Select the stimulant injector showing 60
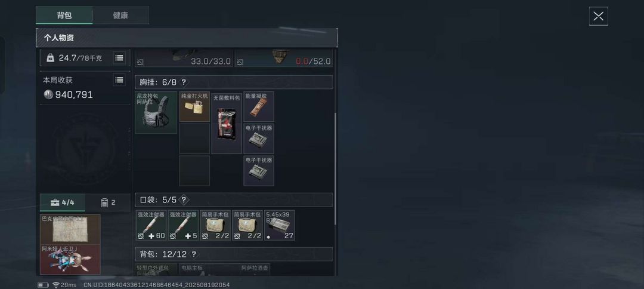Screen dimensions: 644x289 (x=151, y=225)
